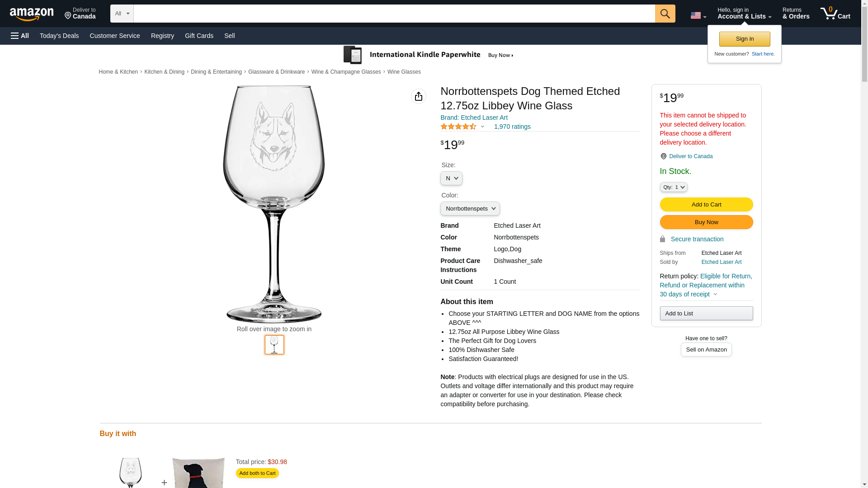This screenshot has width=868, height=488.
Task: Click the Amazon logo
Action: (x=32, y=14)
